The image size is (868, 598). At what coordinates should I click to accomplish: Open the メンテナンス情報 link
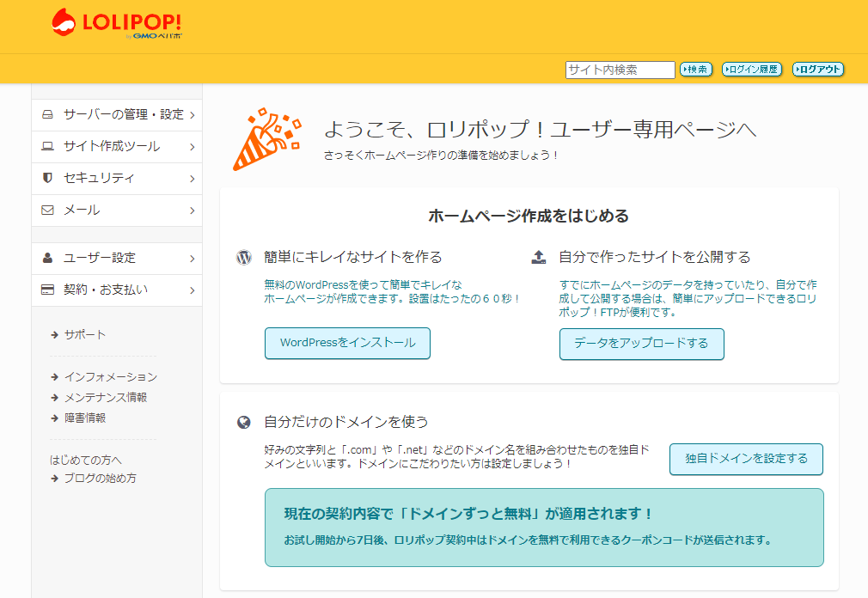coord(106,398)
